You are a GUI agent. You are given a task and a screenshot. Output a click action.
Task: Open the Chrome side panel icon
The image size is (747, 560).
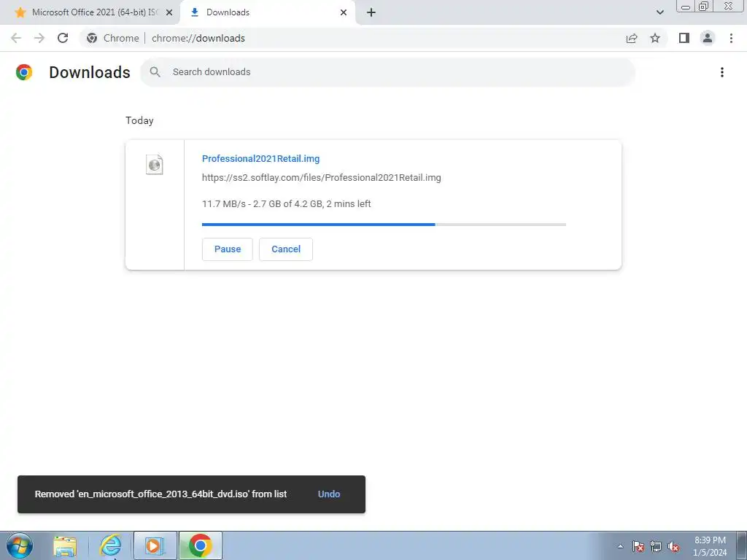click(684, 38)
